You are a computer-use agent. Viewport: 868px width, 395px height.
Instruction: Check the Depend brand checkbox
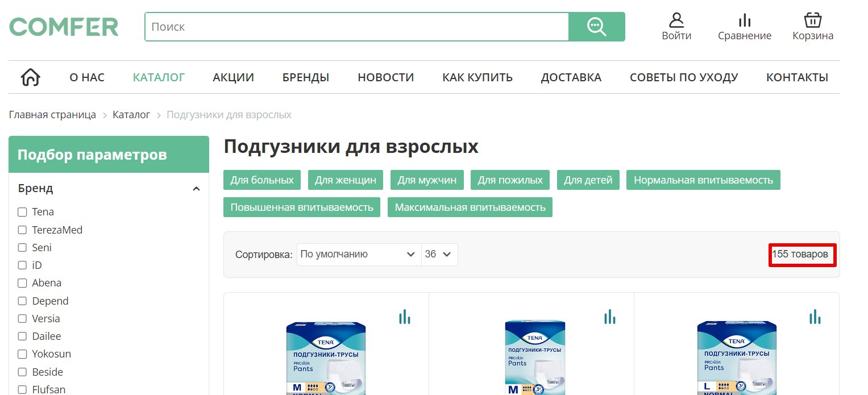pos(22,301)
